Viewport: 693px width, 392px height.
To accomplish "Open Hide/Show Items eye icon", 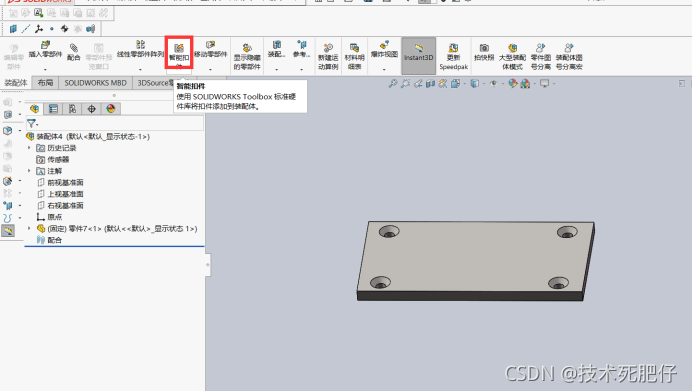I will click(x=494, y=83).
